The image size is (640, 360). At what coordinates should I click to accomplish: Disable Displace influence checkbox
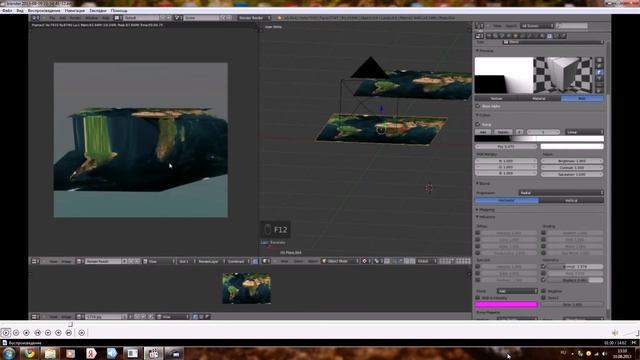point(543,280)
